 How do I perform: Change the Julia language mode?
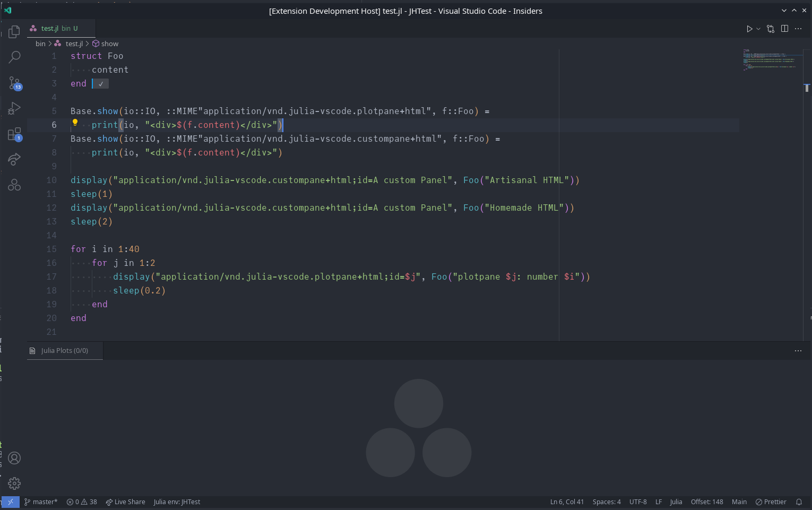pos(676,502)
